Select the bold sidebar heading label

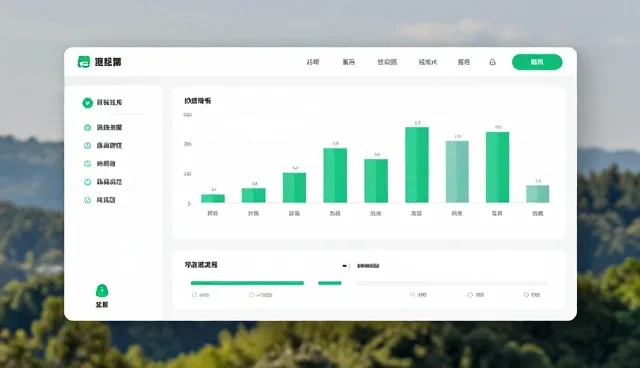click(109, 102)
